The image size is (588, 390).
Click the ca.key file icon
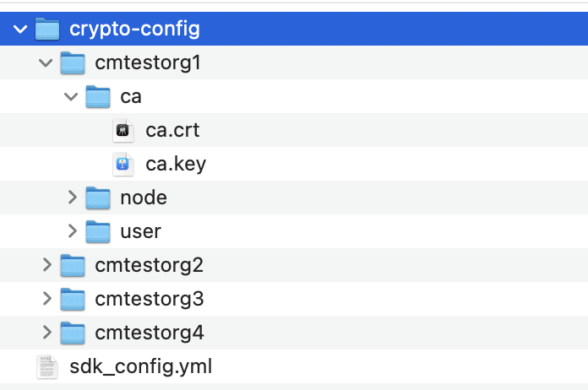tap(124, 164)
